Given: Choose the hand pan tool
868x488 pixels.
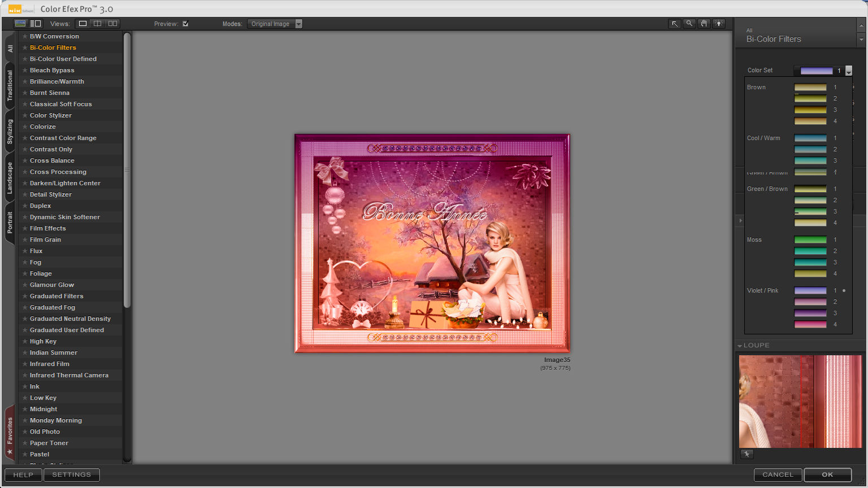Looking at the screenshot, I should click(x=704, y=24).
